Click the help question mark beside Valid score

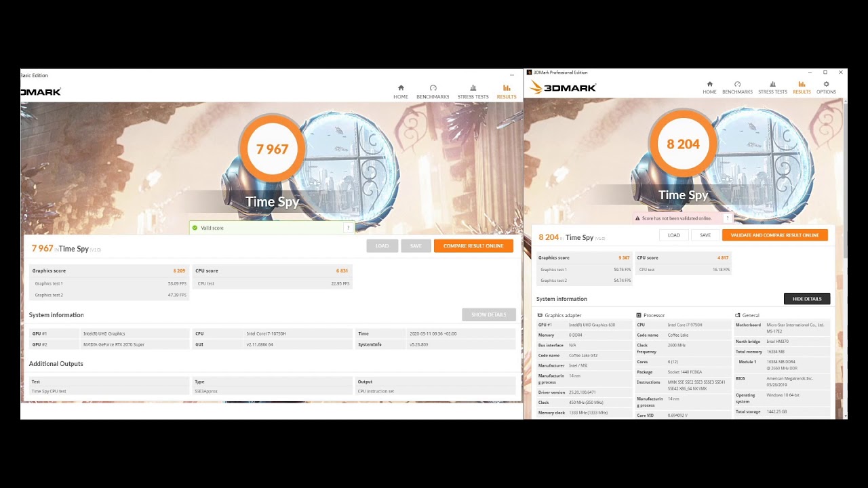pos(348,228)
